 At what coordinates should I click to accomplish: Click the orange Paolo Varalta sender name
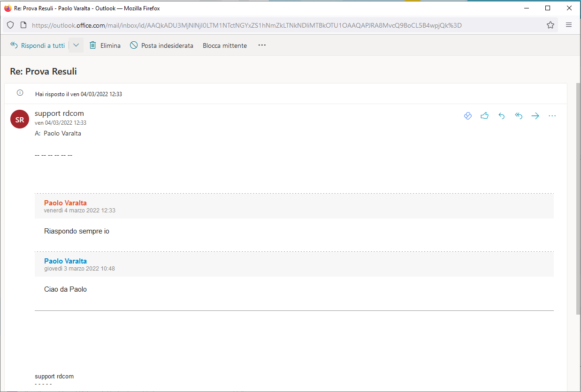[x=65, y=203]
